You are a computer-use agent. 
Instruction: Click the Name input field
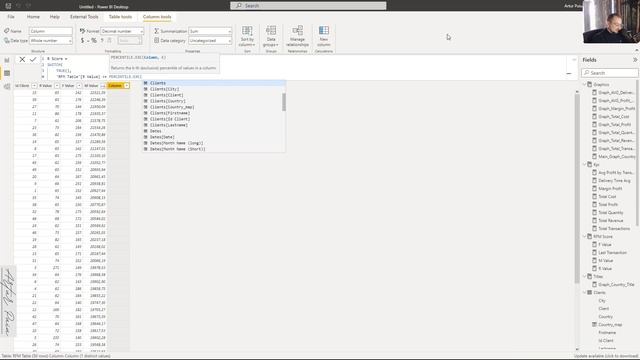[x=51, y=31]
